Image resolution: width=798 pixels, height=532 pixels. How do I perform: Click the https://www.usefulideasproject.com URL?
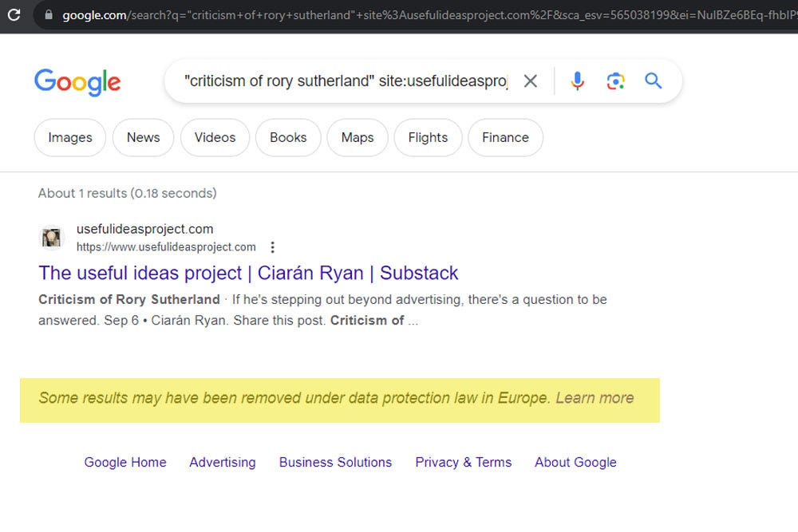coord(166,247)
